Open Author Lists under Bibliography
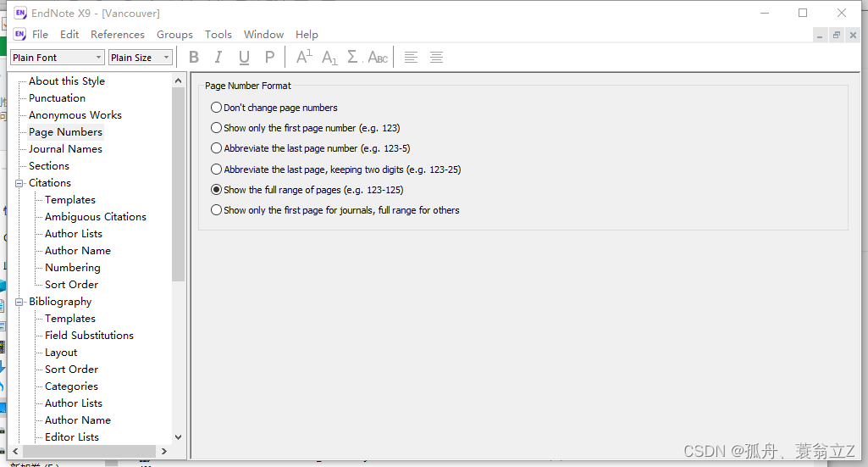The image size is (868, 467). point(73,403)
